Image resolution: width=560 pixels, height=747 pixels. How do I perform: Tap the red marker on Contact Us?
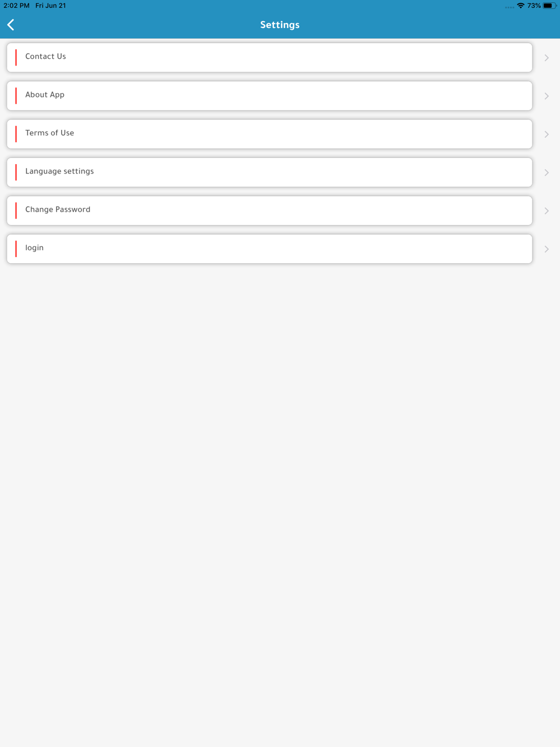[16, 57]
